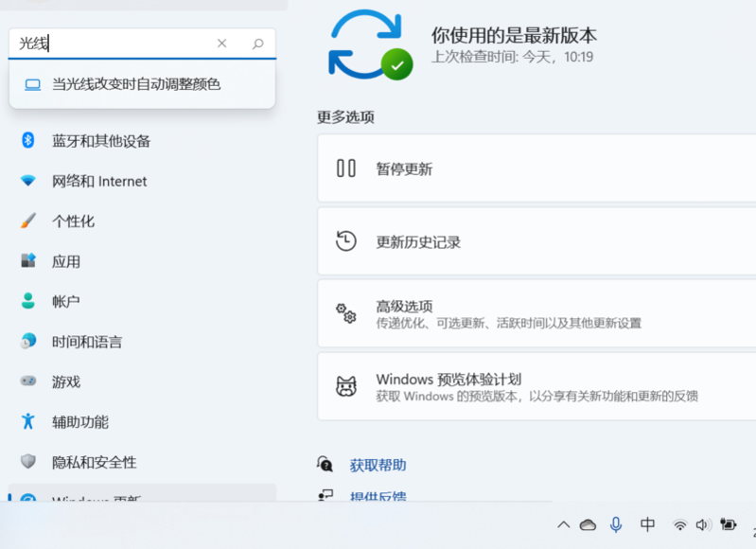Open the 游戏 settings section
756x549 pixels.
pos(66,381)
